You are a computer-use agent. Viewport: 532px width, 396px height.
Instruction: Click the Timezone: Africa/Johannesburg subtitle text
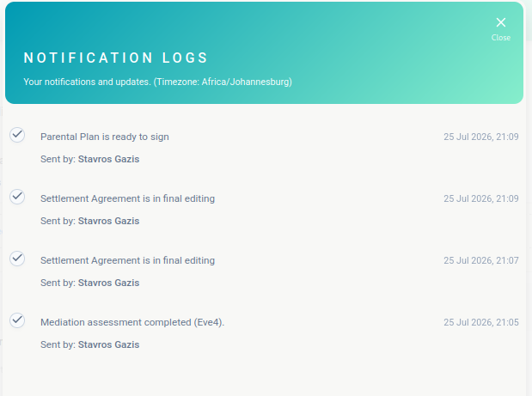(x=223, y=82)
